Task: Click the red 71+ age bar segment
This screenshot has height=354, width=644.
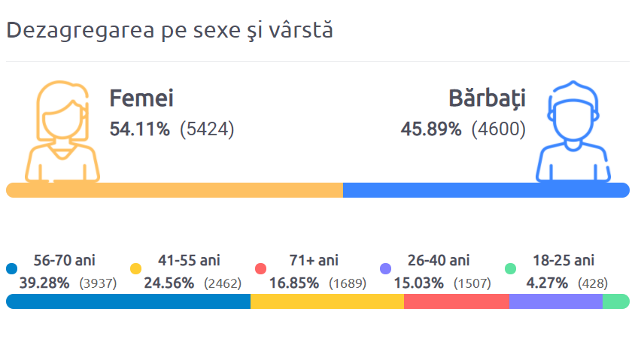Action: pos(457,301)
